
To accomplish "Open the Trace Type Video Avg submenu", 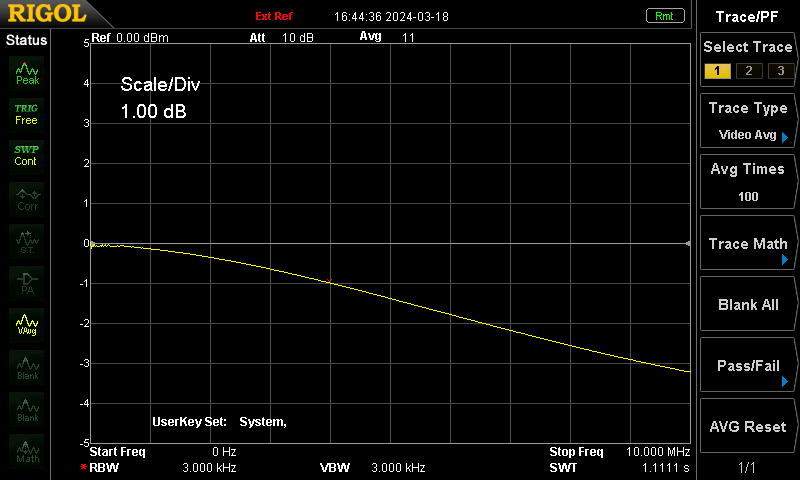I will pyautogui.click(x=747, y=121).
